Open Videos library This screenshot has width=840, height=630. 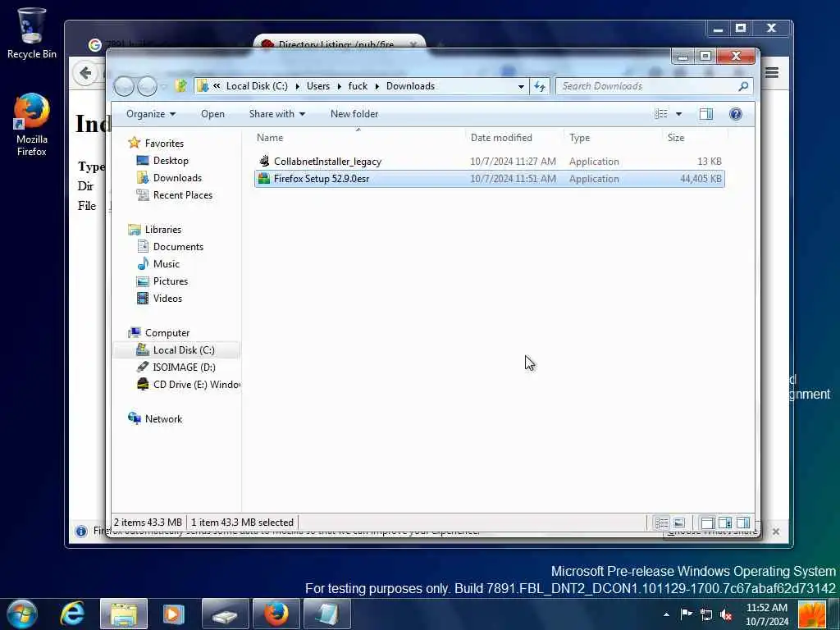167,299
